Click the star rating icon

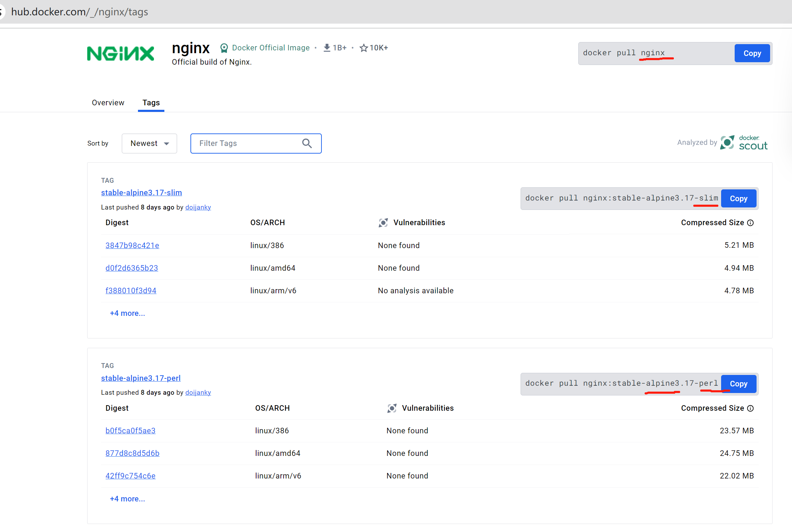coord(364,48)
